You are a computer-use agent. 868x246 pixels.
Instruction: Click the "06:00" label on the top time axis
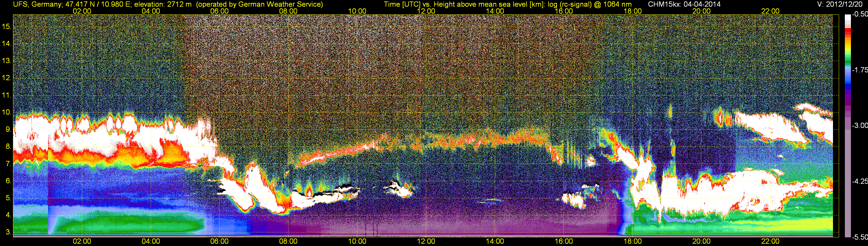pos(219,11)
